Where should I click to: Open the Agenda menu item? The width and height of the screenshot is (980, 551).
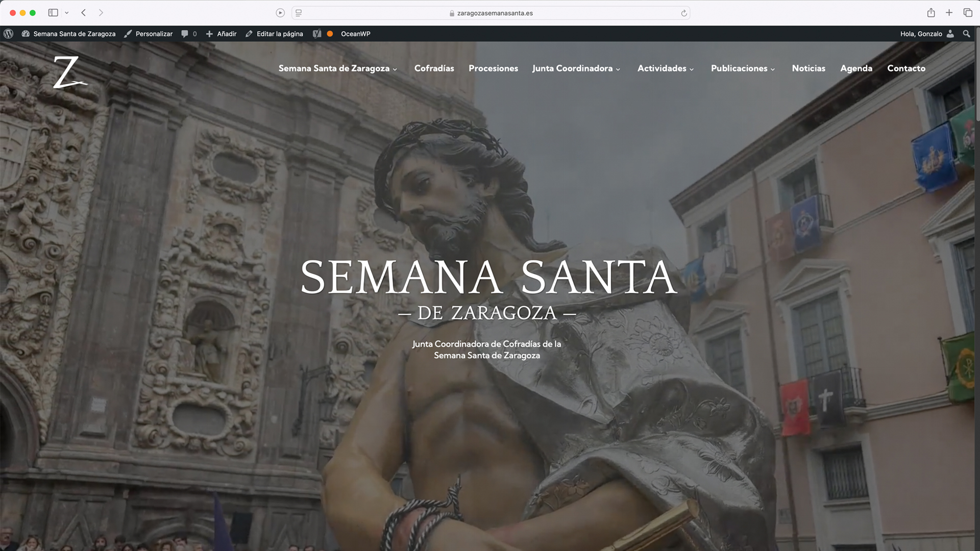pos(856,68)
